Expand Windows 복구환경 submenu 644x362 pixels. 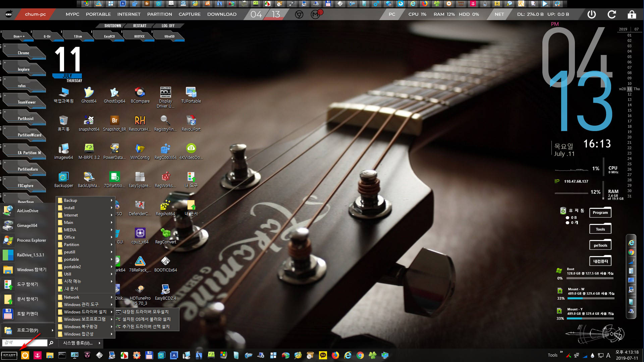coord(86,327)
